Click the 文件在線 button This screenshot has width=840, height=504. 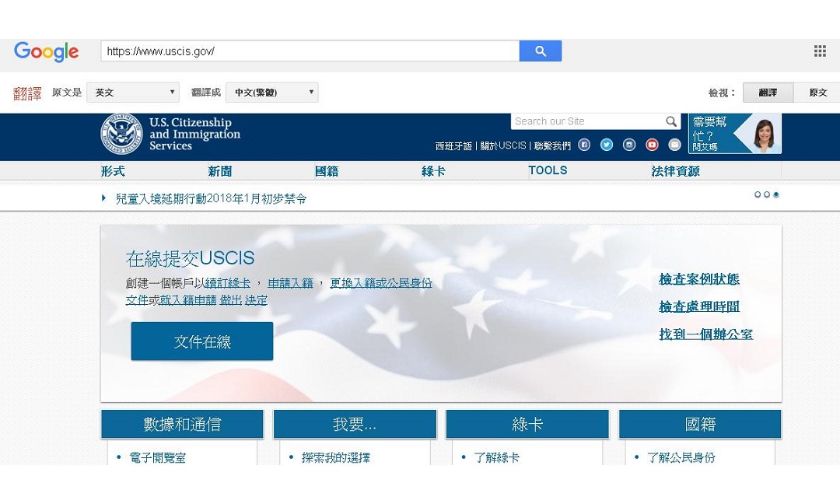[202, 341]
